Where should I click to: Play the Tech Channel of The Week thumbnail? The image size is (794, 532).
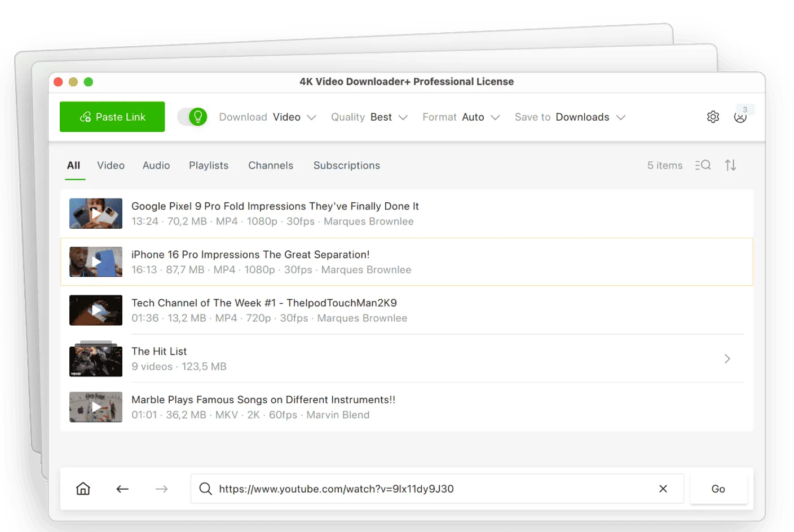(x=96, y=311)
